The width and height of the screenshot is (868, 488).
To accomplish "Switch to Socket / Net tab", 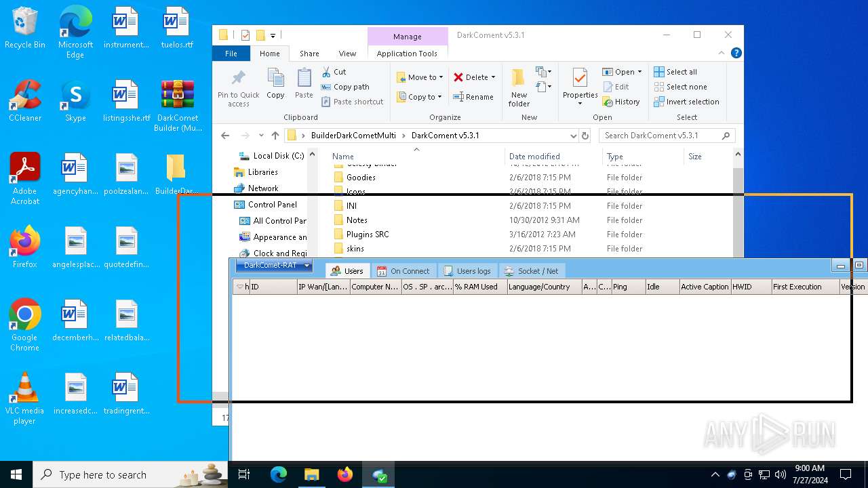I will click(532, 270).
